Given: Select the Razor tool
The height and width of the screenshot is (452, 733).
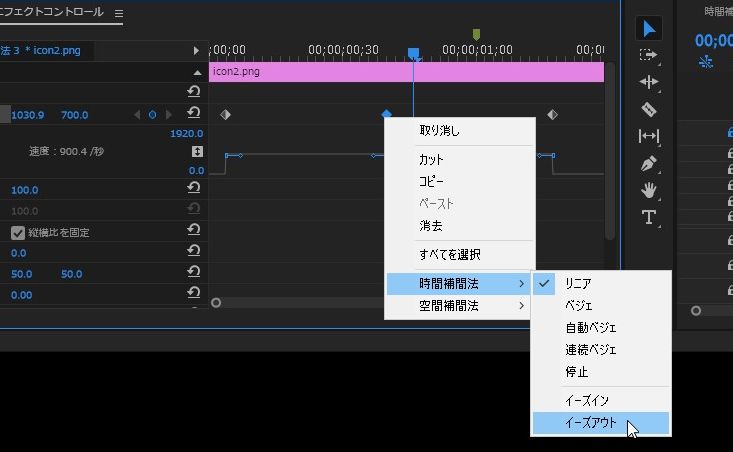Looking at the screenshot, I should pyautogui.click(x=648, y=109).
